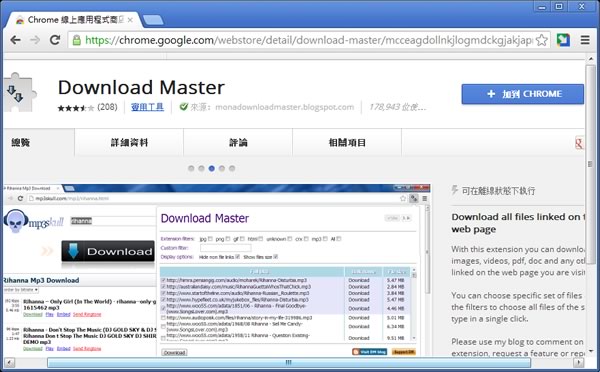The image size is (600, 372).
Task: Minimize the Chrome window
Action: click(542, 7)
